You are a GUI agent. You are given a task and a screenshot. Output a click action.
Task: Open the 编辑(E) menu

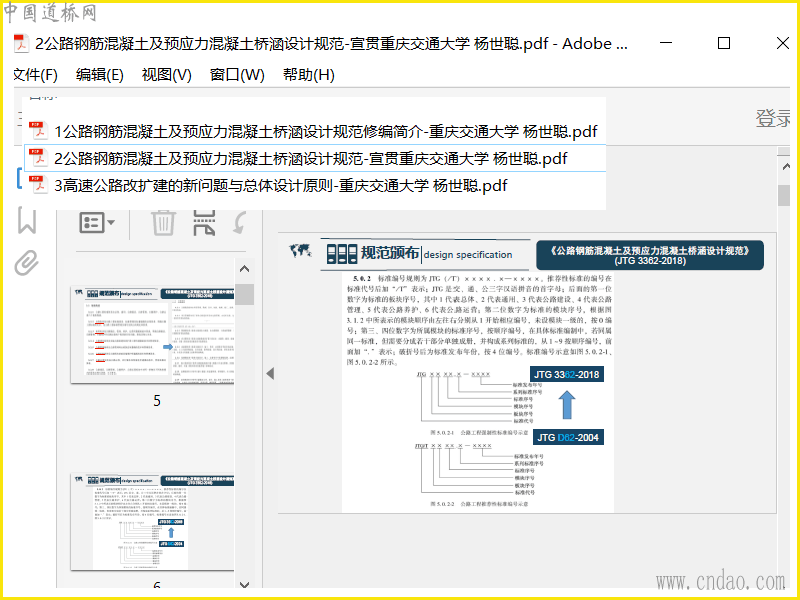tap(99, 75)
